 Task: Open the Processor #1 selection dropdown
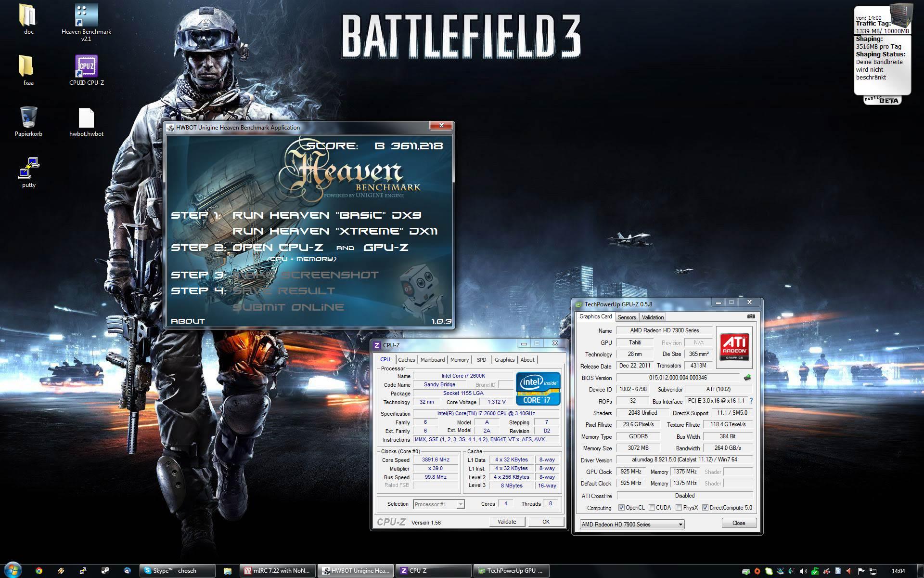438,504
